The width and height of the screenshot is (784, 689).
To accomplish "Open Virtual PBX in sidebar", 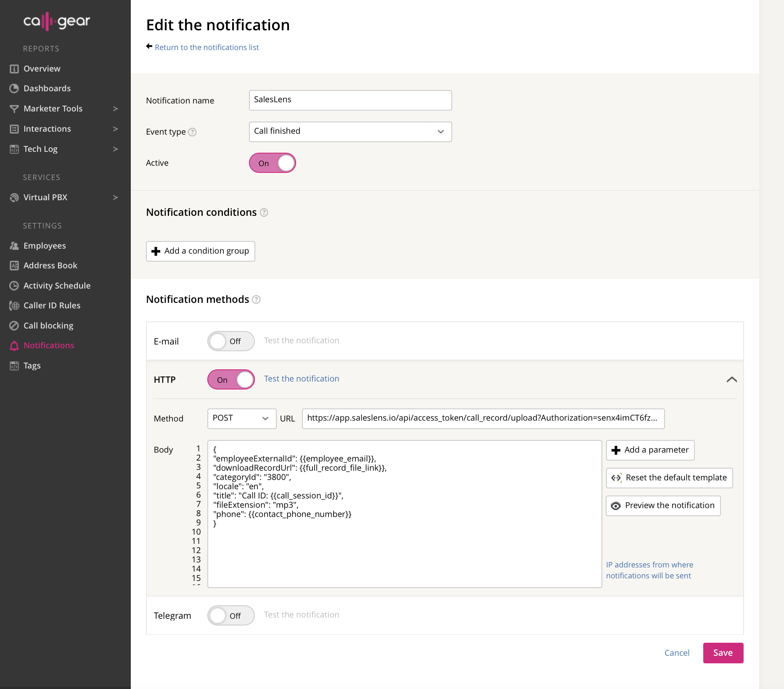I will pos(63,197).
